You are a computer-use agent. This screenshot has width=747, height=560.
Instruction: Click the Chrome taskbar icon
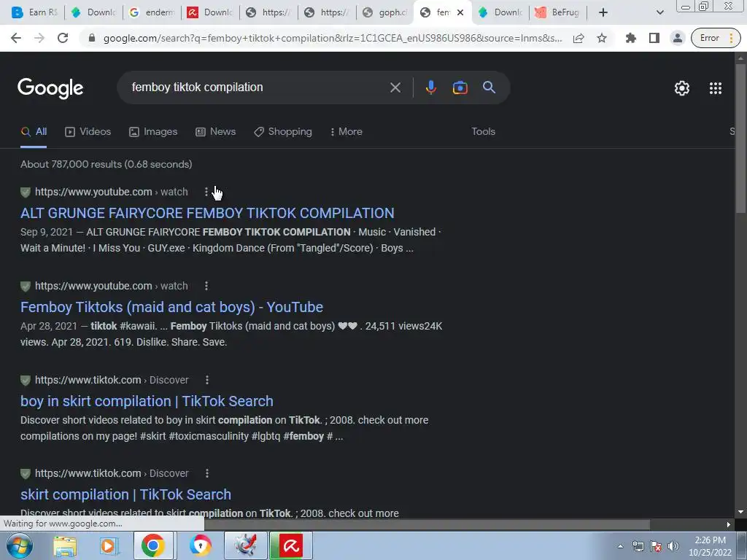tap(153, 545)
